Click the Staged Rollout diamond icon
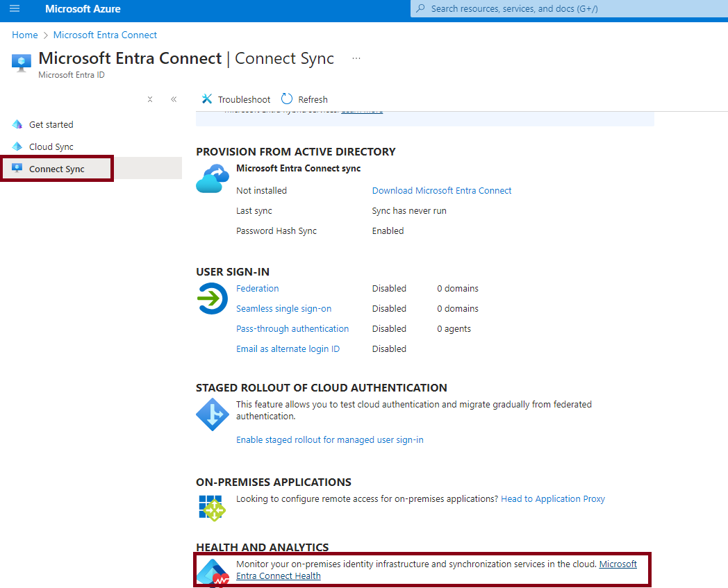The image size is (728, 588). click(212, 414)
